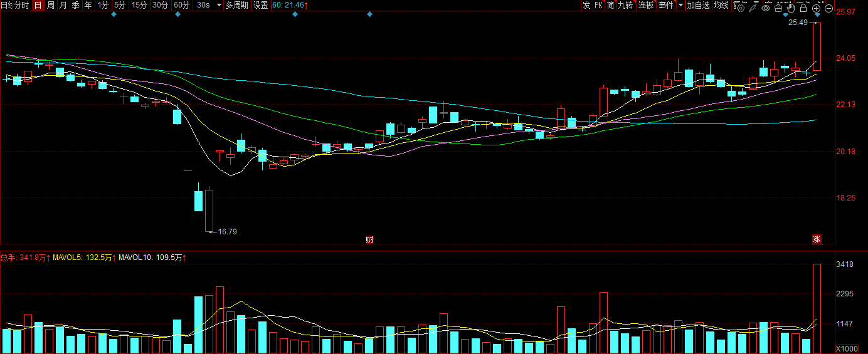Switch to 分时 intraday view
This screenshot has height=354, width=868.
click(x=22, y=5)
